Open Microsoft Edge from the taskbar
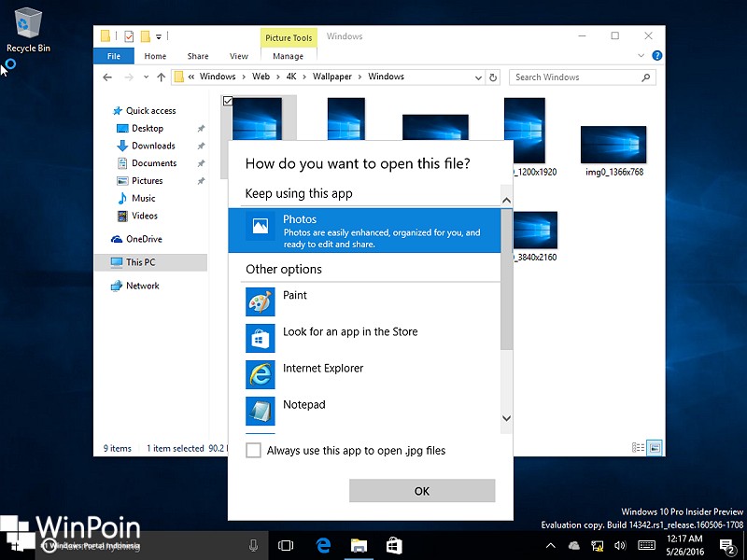747x560 pixels. tap(323, 545)
